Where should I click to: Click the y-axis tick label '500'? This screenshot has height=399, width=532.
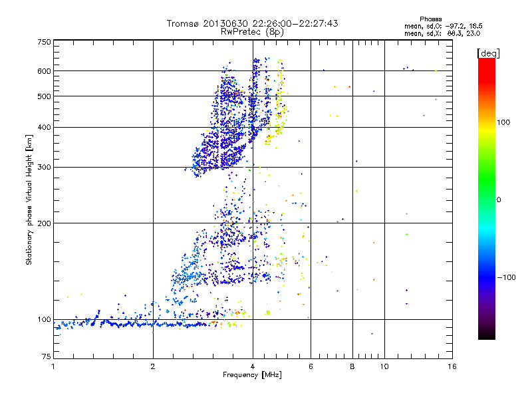point(44,96)
